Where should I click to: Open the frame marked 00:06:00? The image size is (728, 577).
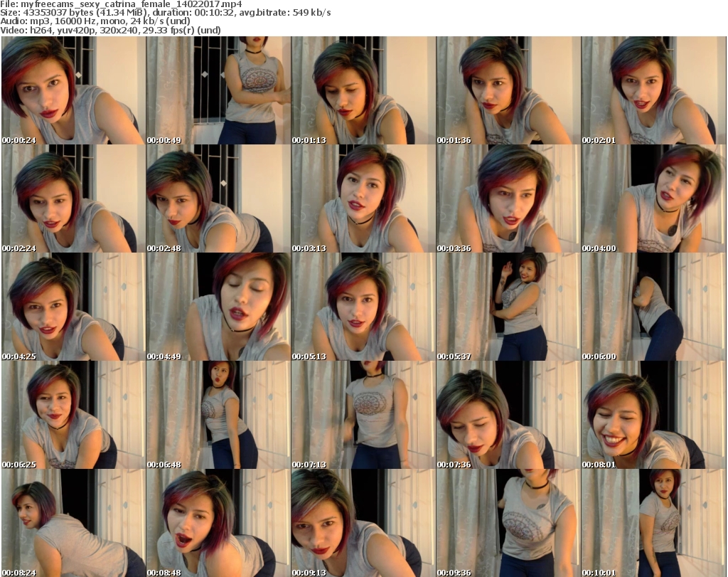[x=653, y=307]
